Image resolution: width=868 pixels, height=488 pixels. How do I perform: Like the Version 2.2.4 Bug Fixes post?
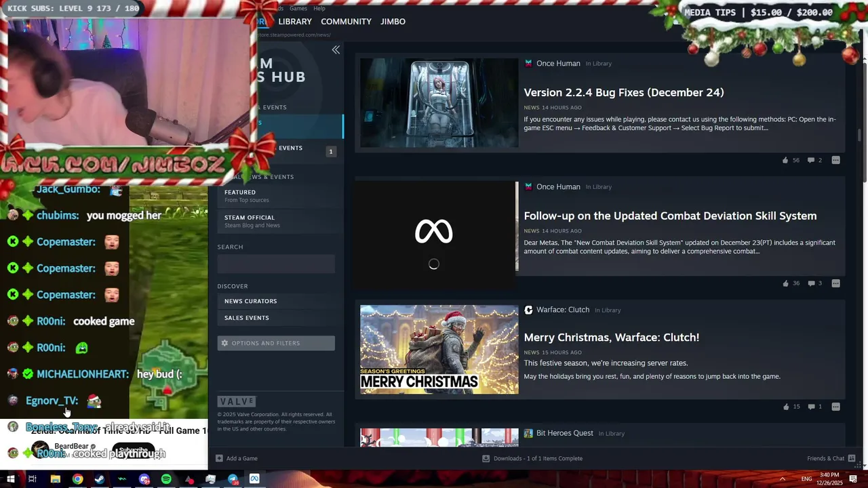pyautogui.click(x=785, y=161)
